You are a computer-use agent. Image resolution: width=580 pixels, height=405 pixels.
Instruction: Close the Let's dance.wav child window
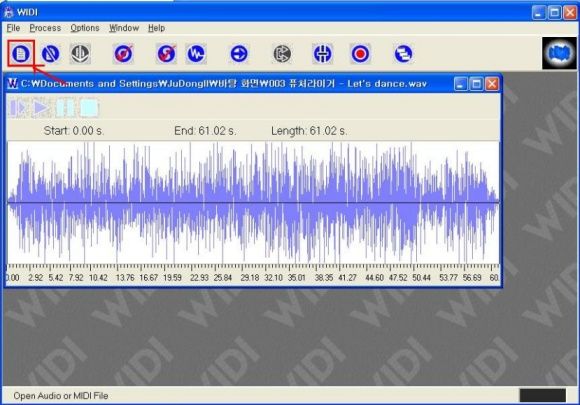[492, 84]
